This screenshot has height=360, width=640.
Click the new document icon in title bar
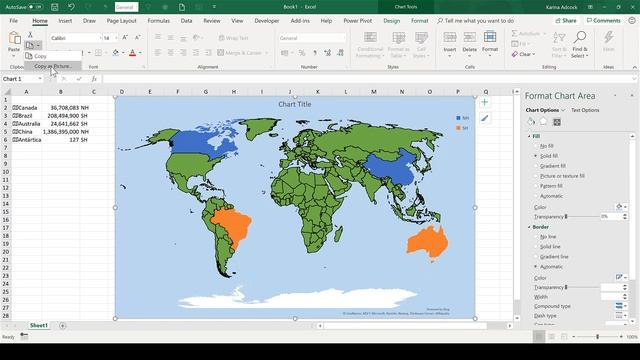point(182,7)
